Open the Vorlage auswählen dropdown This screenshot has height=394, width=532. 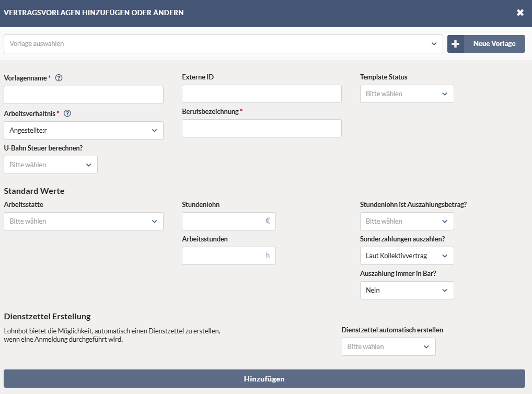223,44
